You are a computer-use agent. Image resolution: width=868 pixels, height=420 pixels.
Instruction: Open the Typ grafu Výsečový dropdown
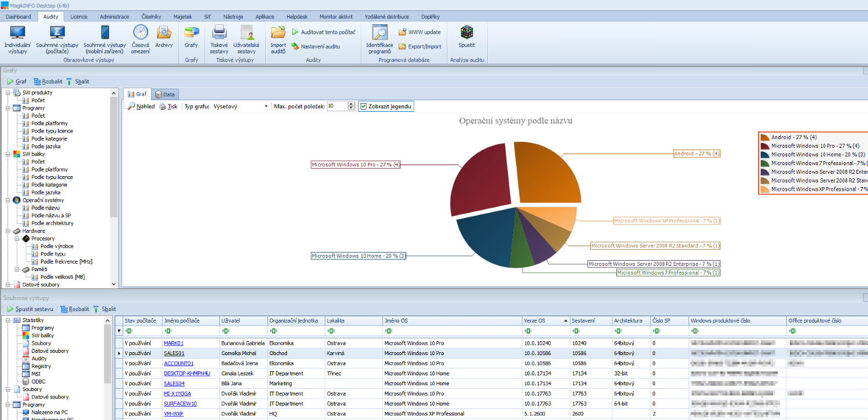[x=266, y=107]
